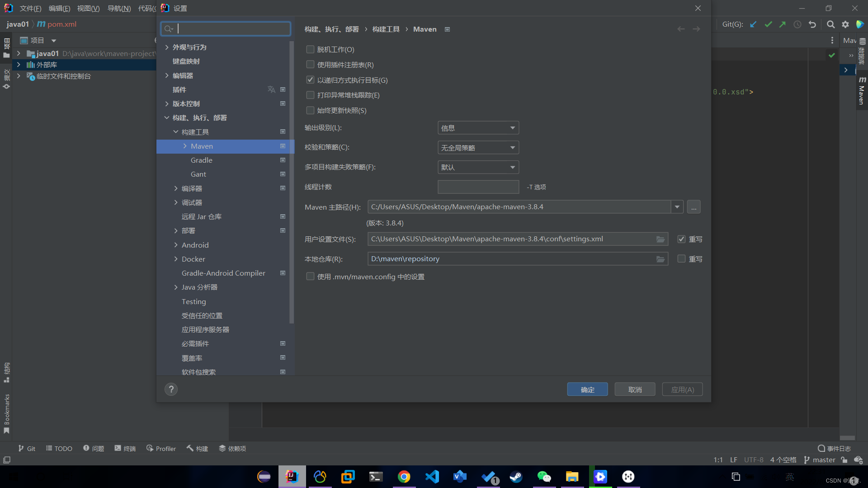Screen dimensions: 868x488
Task: Click 构建工具 breadcrumb link
Action: pyautogui.click(x=386, y=29)
